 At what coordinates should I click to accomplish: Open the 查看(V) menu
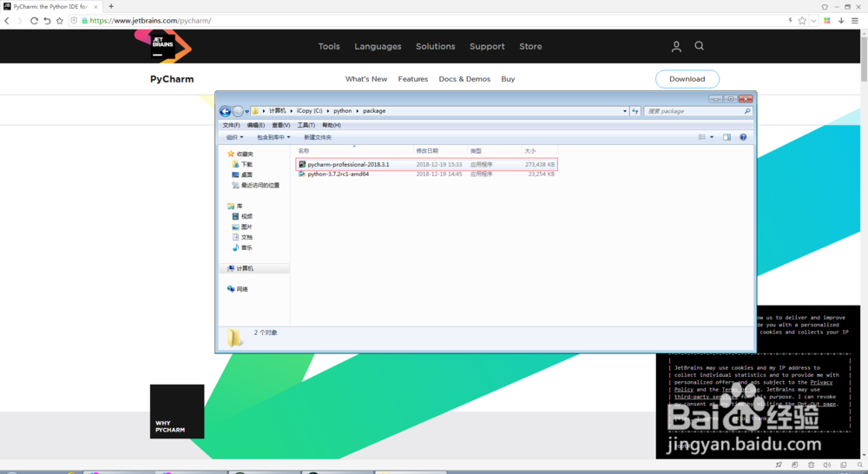pyautogui.click(x=280, y=125)
